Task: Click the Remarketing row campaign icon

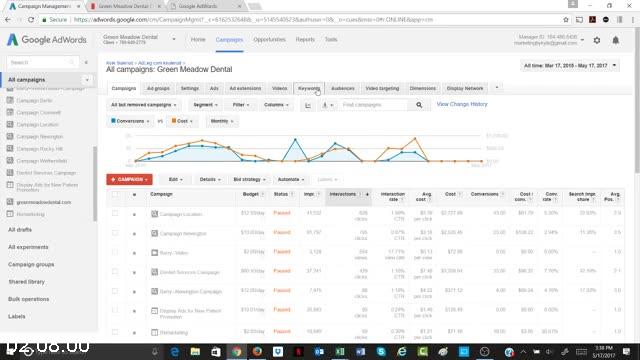Action: click(154, 332)
